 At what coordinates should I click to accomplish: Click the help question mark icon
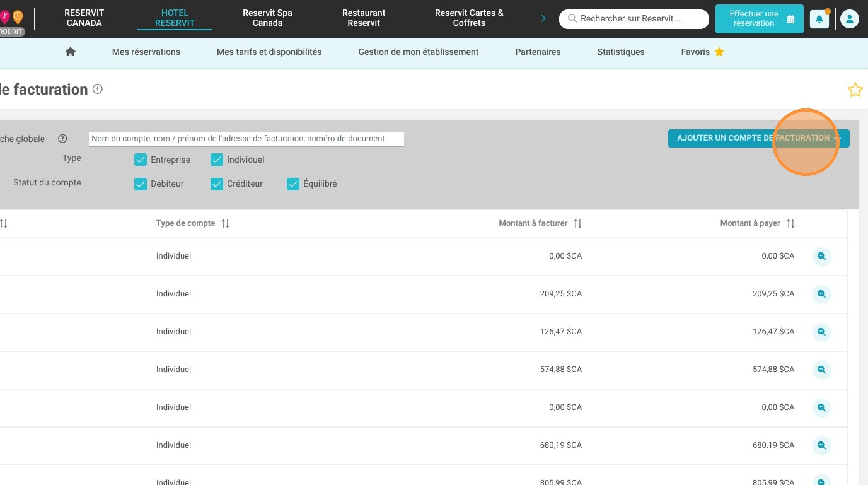tap(62, 139)
